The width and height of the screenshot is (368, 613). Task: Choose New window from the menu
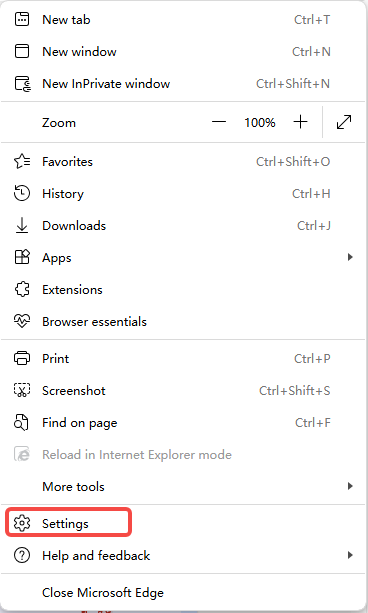click(184, 51)
